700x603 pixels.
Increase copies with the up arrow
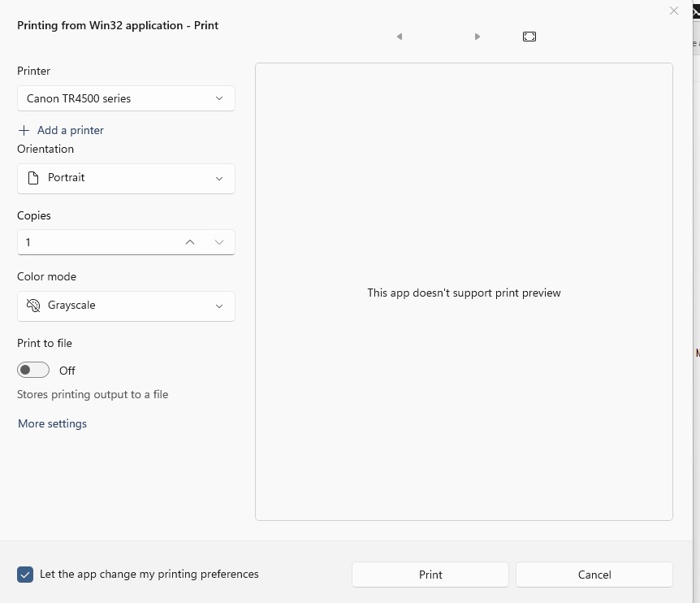coord(190,242)
